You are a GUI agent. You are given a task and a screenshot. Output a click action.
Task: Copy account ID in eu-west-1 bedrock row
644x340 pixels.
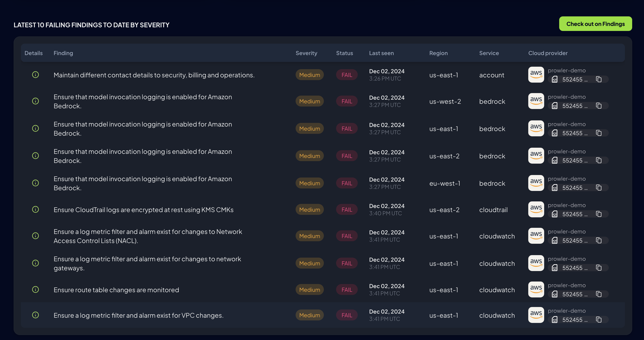point(599,188)
